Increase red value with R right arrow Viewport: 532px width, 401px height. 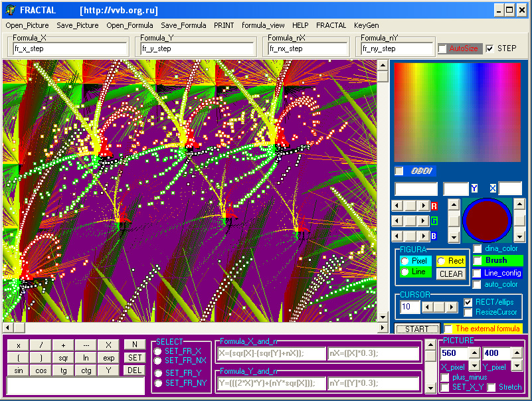423,206
